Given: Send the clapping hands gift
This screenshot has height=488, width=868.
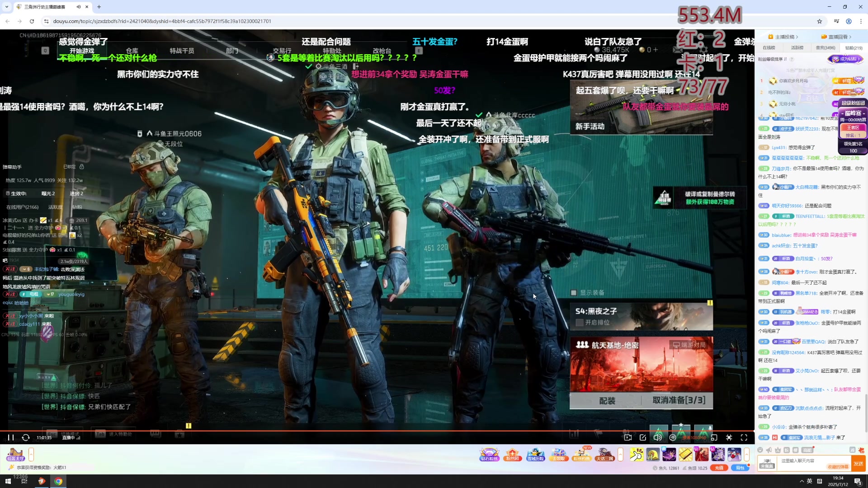Looking at the screenshot, I should click(x=637, y=455).
